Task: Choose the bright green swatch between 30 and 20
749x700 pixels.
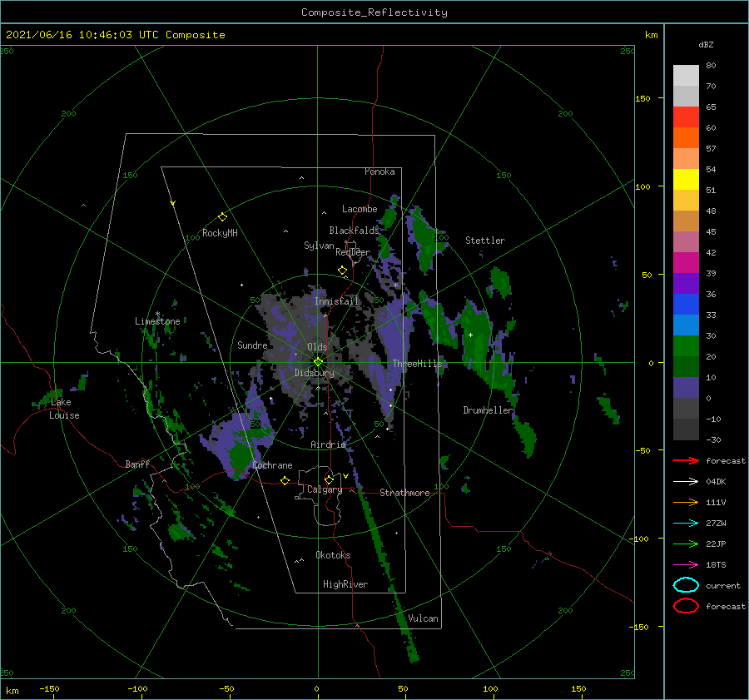Action: [686, 345]
